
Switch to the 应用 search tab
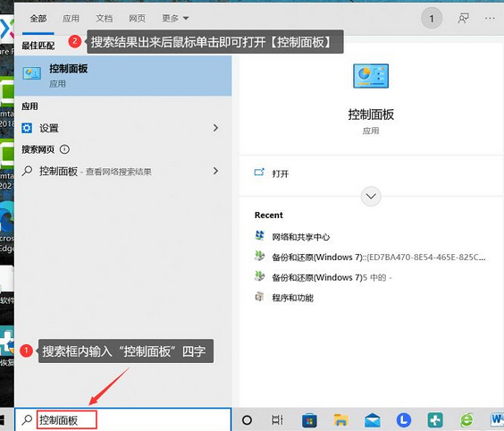coord(71,19)
